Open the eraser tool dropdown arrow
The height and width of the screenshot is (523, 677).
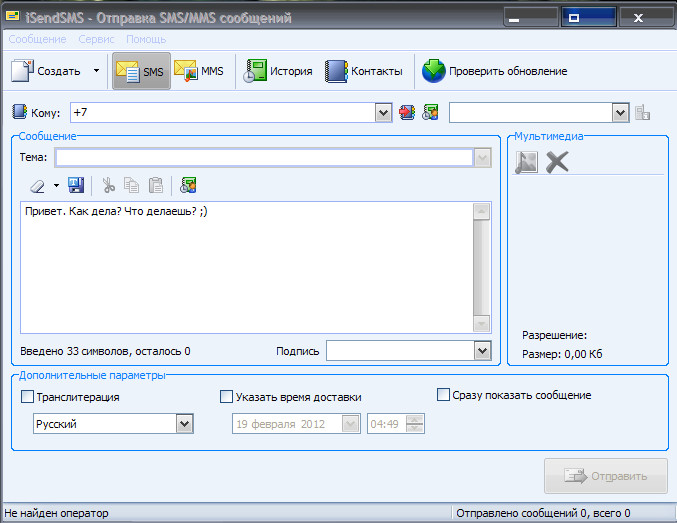[x=56, y=186]
